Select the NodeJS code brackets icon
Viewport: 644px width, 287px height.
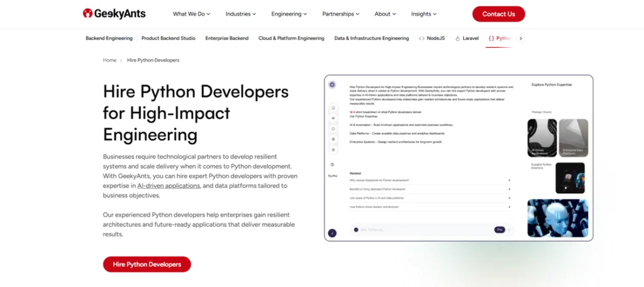(421, 38)
